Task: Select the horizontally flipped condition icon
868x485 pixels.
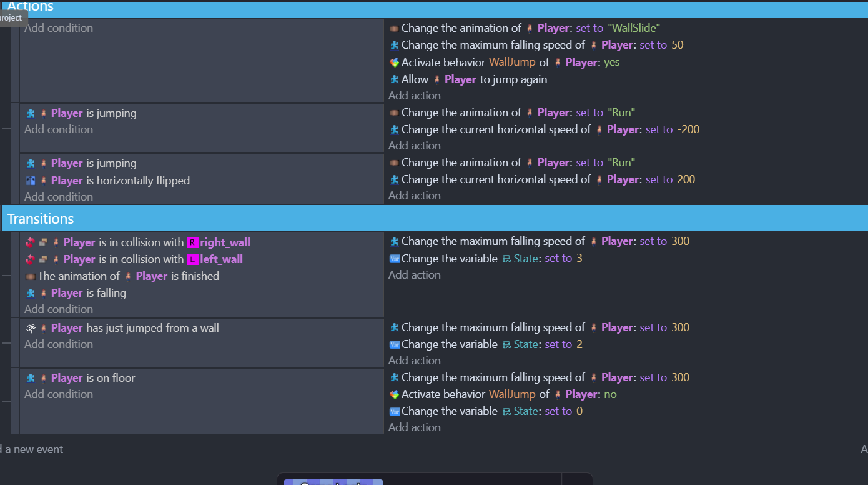Action: point(31,181)
